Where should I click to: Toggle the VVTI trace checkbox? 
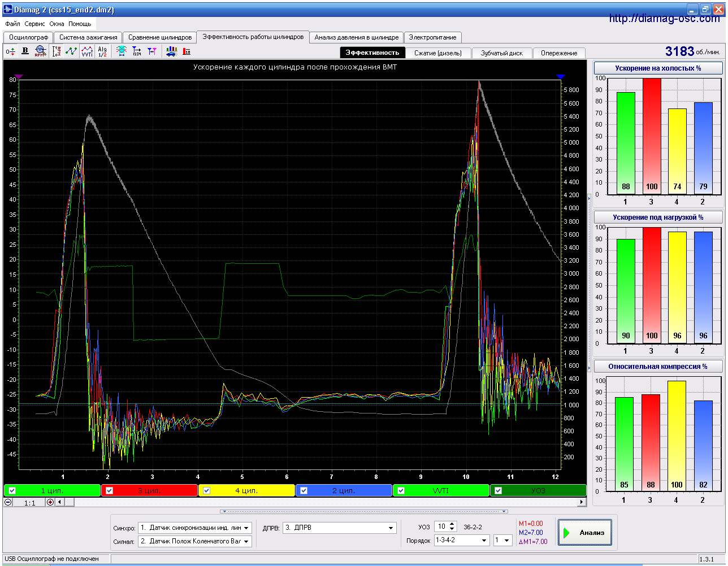401,490
